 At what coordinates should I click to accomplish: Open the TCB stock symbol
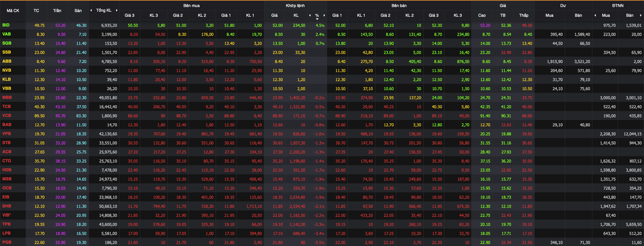click(x=6, y=107)
